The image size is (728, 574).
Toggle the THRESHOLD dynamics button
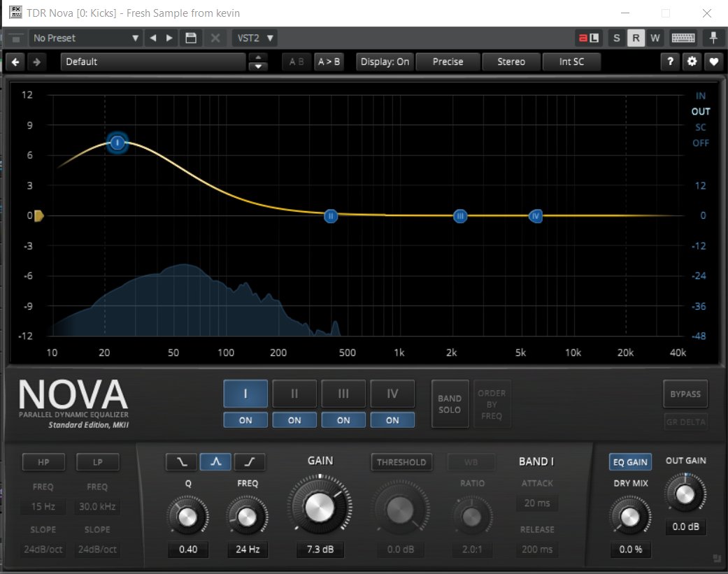401,462
